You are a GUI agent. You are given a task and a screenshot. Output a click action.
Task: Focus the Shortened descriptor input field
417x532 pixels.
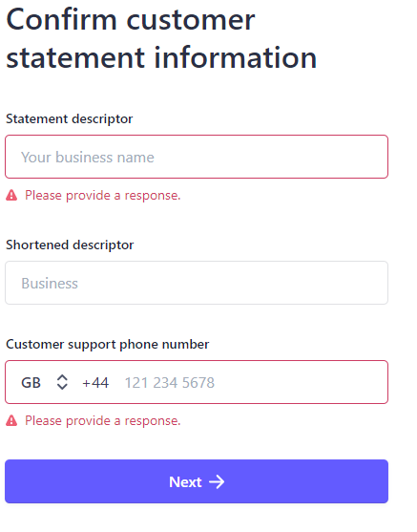point(197,283)
